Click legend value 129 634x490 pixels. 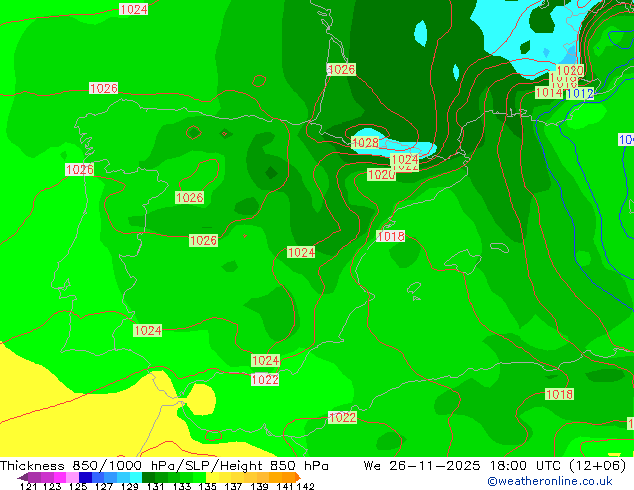coord(130,486)
